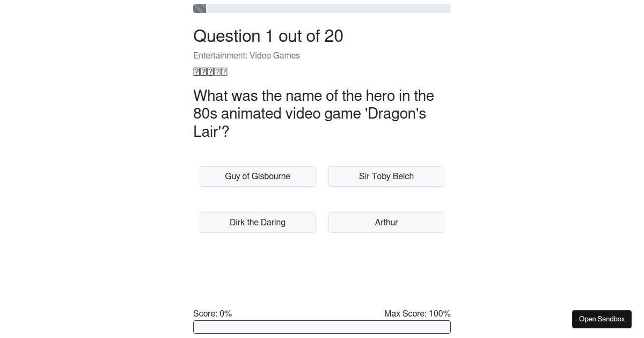This screenshot has width=644, height=338.
Task: Click the quiz progress bar at the top
Action: point(322,8)
